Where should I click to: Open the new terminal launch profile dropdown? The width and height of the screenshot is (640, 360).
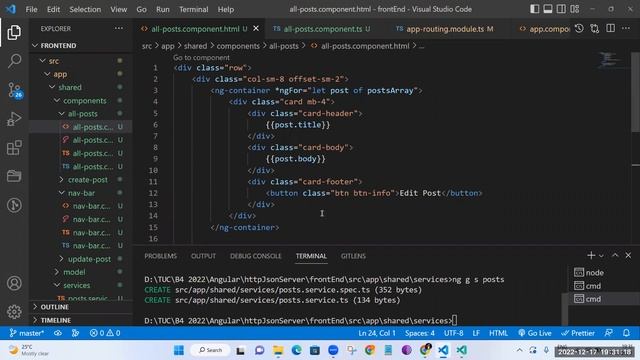pyautogui.click(x=601, y=256)
